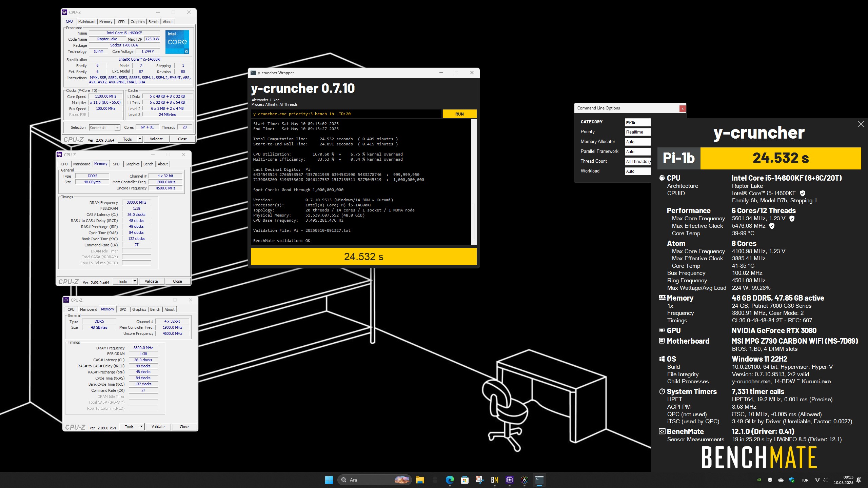
Task: Open Microsoft Edge from the taskbar
Action: pyautogui.click(x=450, y=480)
